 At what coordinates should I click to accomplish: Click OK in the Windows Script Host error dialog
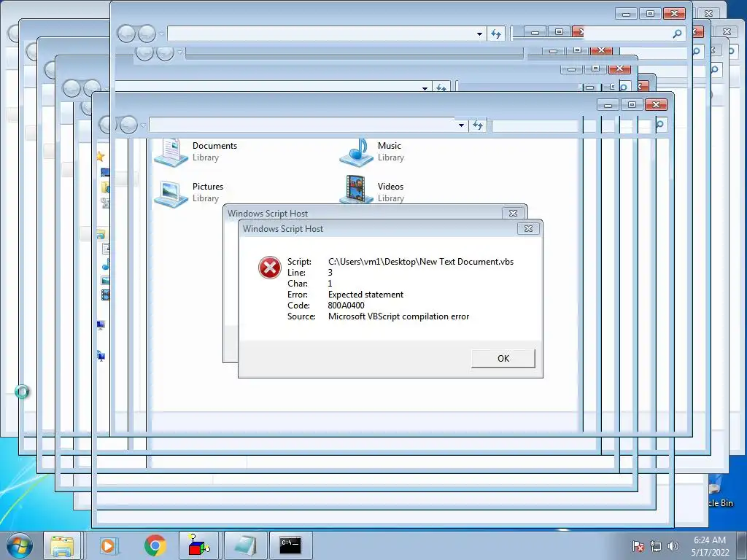[x=503, y=359]
